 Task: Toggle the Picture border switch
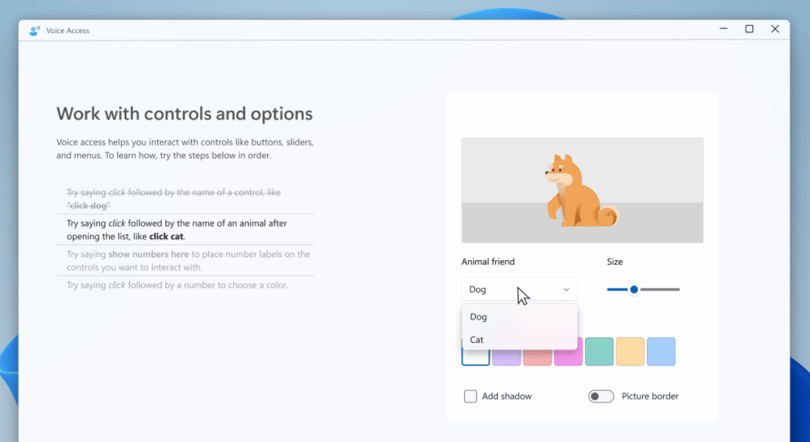[x=601, y=396]
